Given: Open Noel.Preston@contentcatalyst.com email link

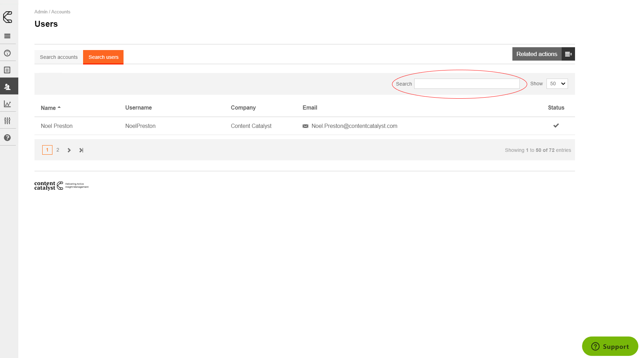Looking at the screenshot, I should (x=354, y=126).
